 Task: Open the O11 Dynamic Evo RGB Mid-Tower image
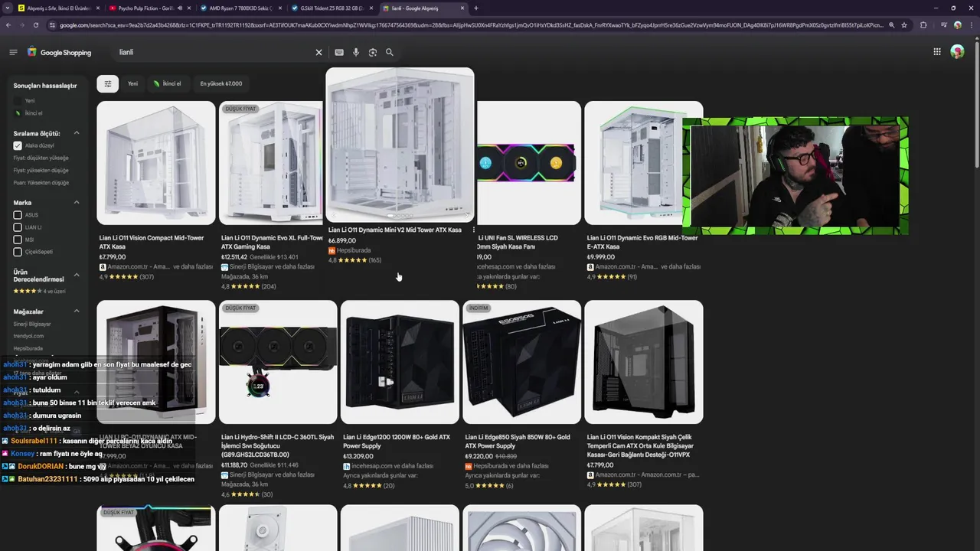point(644,163)
